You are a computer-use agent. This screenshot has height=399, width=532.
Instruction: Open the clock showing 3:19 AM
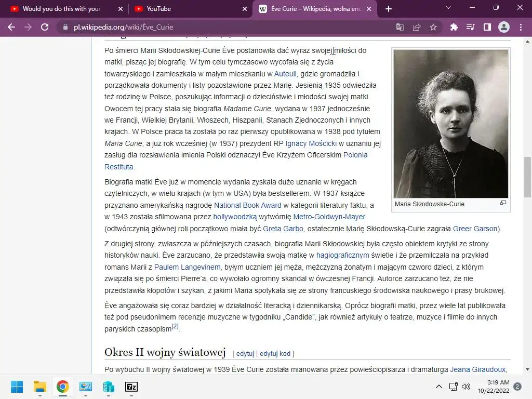coord(494,387)
